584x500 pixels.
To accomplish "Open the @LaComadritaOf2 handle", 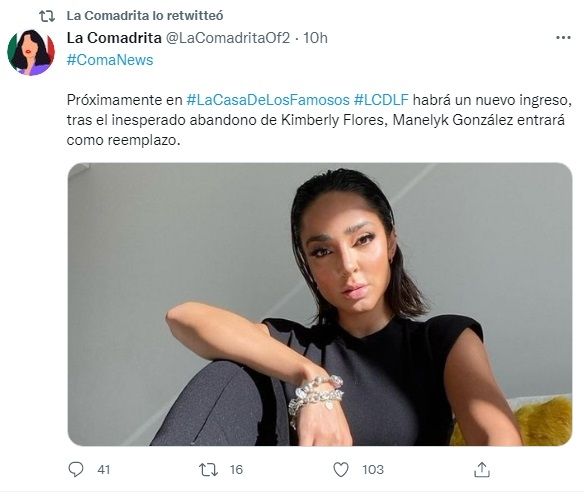I will (x=227, y=38).
